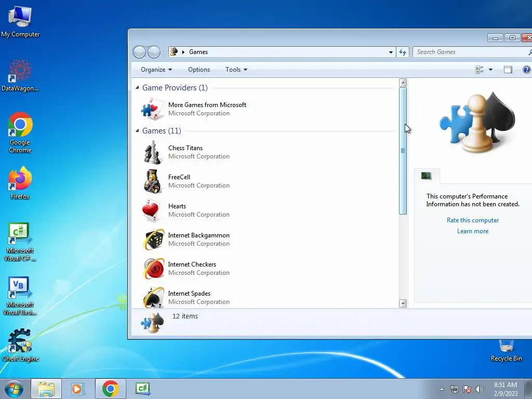Viewport: 532px width, 399px height.
Task: Show hidden tray icons arrow
Action: click(442, 389)
